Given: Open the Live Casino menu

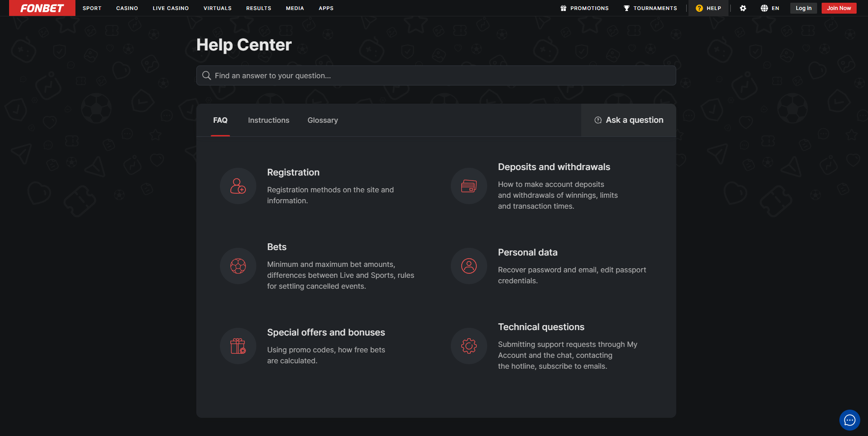Looking at the screenshot, I should pos(170,8).
